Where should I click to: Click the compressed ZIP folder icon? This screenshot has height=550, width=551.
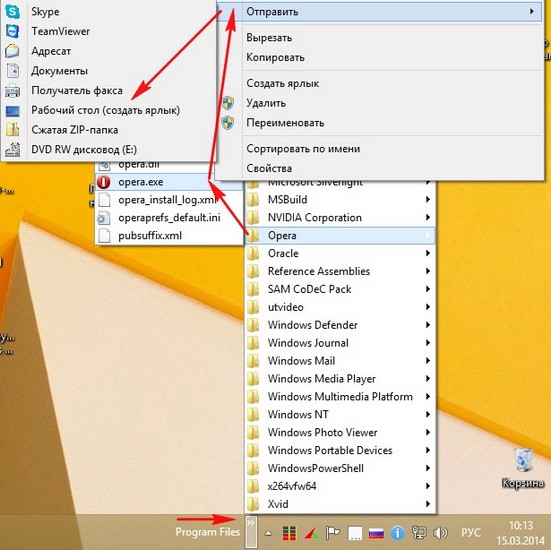point(13,130)
